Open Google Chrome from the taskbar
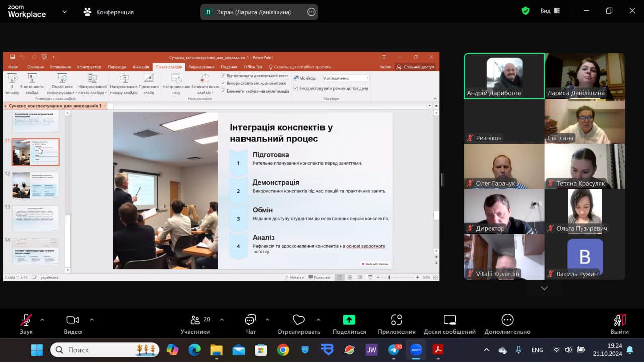Screen dimensions: 644x362 point(283,350)
